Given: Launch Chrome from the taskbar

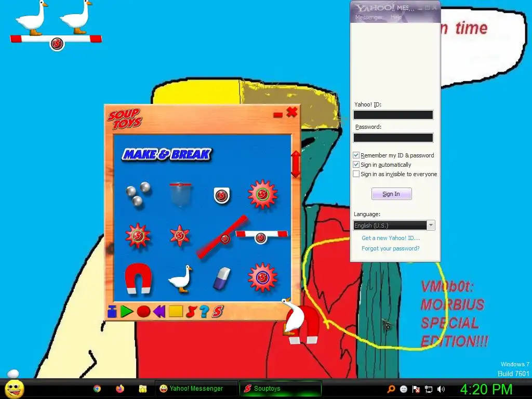Looking at the screenshot, I should (97, 389).
